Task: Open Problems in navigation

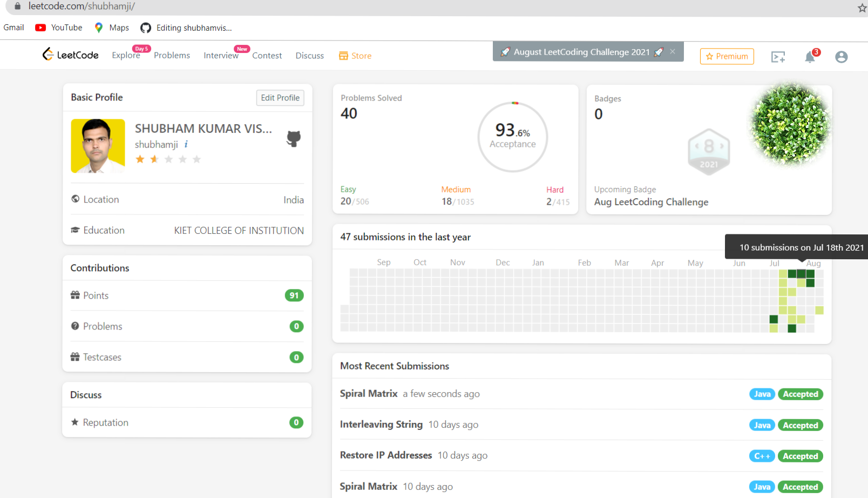Action: [172, 55]
